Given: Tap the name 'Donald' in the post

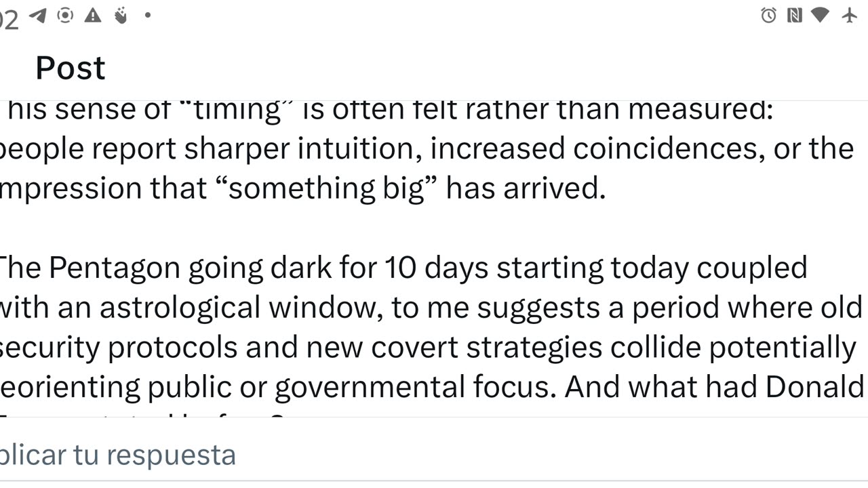Looking at the screenshot, I should pyautogui.click(x=814, y=386).
